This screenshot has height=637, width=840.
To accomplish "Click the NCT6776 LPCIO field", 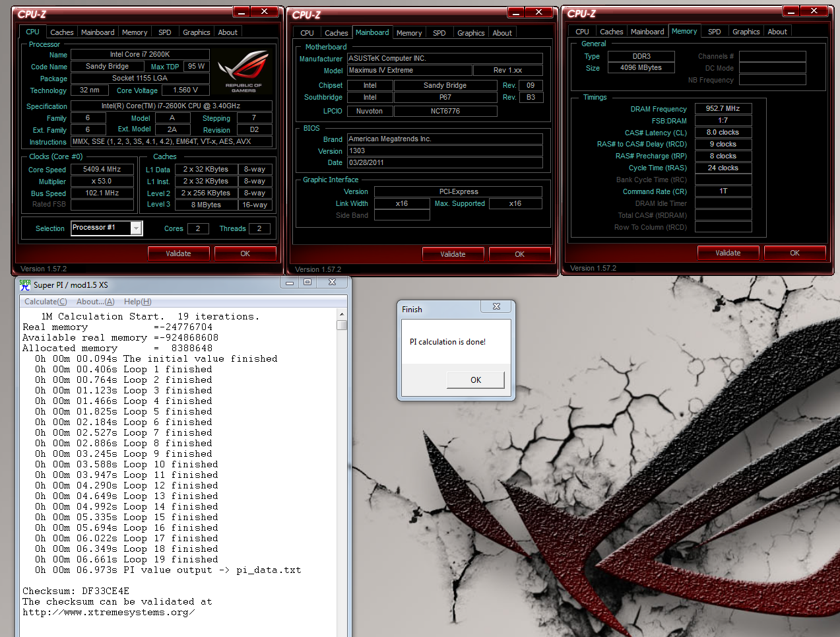I will [x=445, y=112].
